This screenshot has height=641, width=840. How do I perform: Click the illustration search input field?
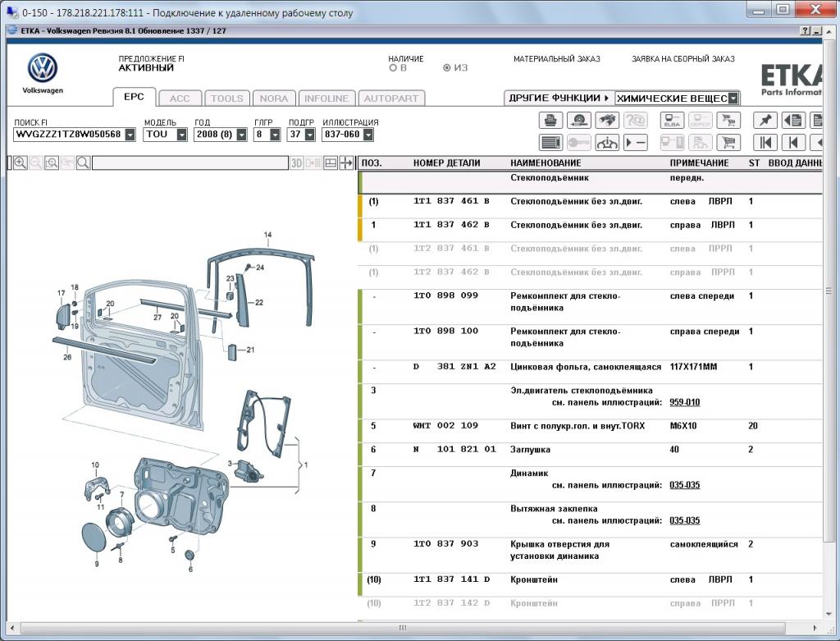[x=190, y=163]
